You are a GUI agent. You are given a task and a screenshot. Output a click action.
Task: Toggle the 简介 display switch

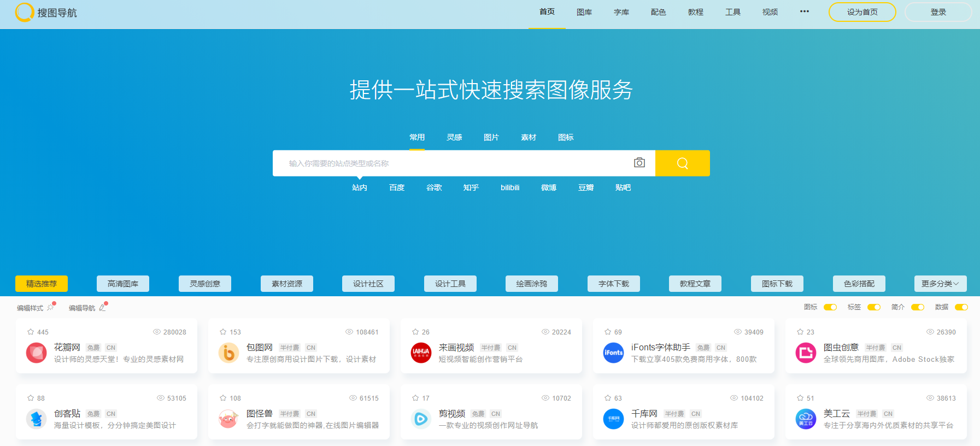click(918, 307)
